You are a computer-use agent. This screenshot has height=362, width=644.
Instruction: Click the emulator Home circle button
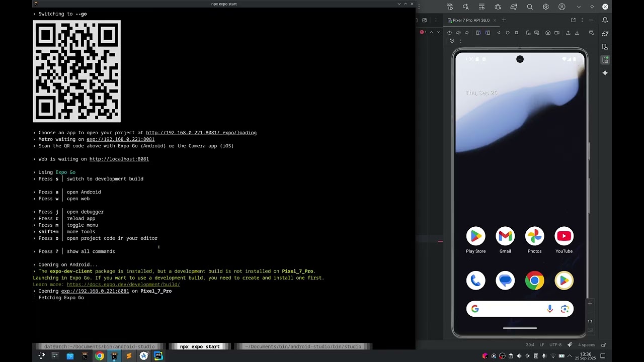(x=508, y=33)
